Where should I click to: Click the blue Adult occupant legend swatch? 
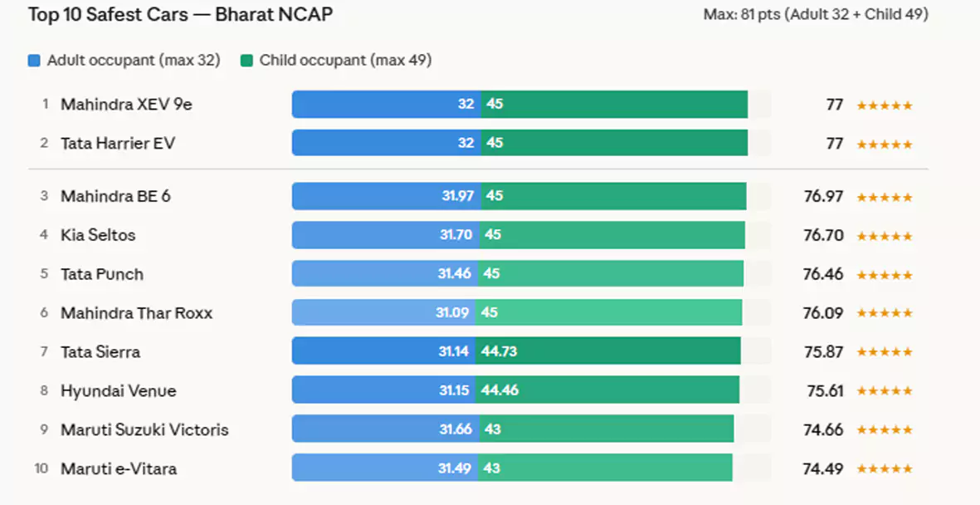tap(34, 61)
